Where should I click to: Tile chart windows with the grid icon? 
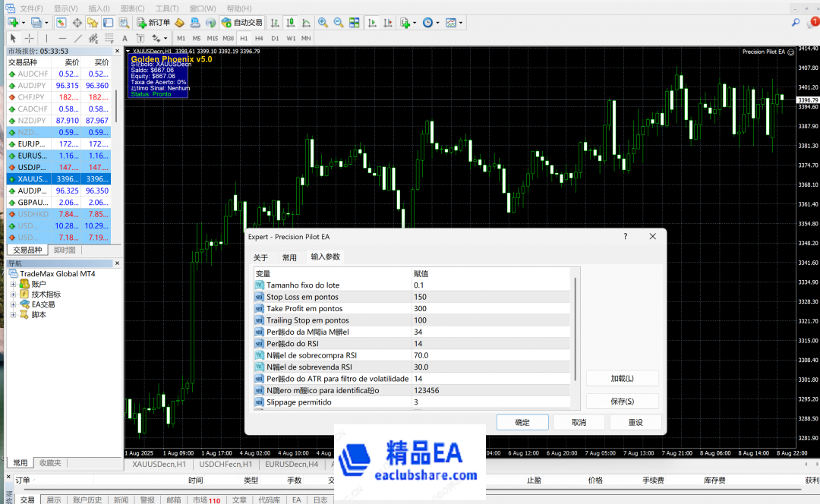coord(354,23)
